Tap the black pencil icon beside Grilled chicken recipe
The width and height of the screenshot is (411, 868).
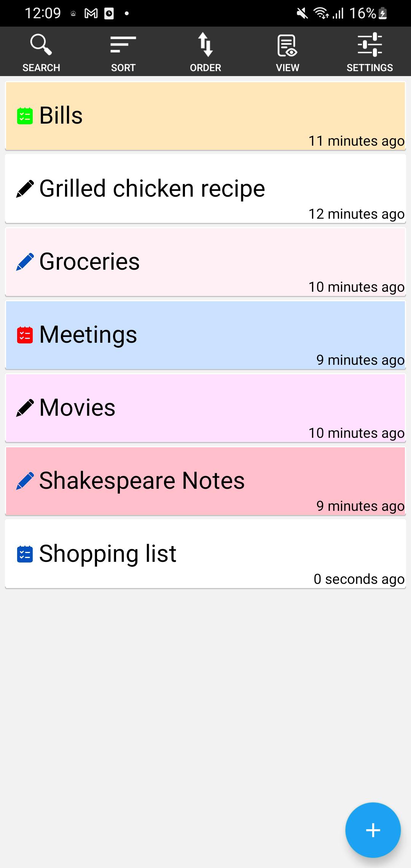(x=25, y=189)
